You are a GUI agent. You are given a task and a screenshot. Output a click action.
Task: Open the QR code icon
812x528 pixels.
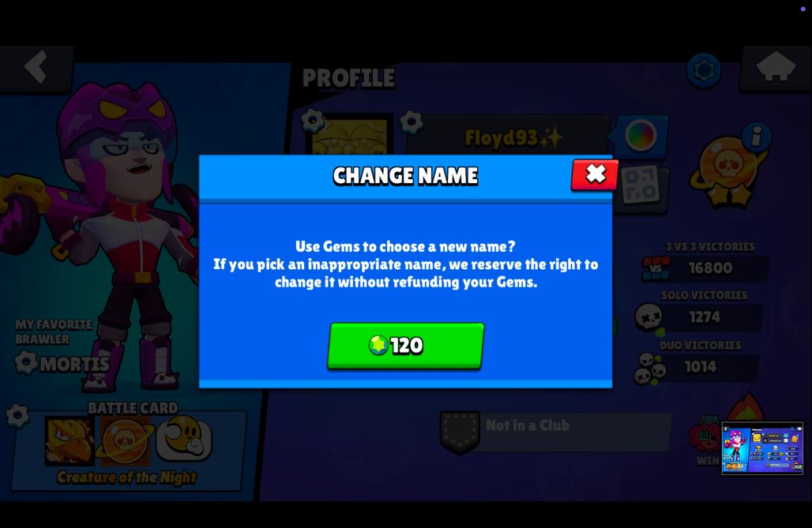641,185
